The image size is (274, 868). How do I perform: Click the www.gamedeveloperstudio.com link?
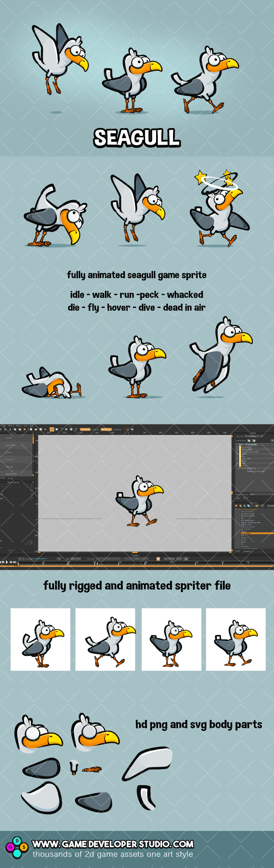point(113,844)
